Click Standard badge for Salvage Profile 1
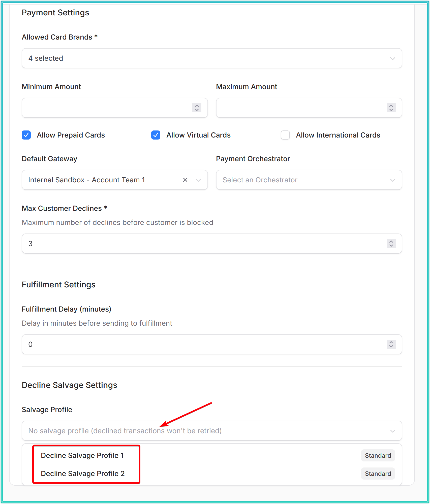The height and width of the screenshot is (504, 430). click(378, 455)
